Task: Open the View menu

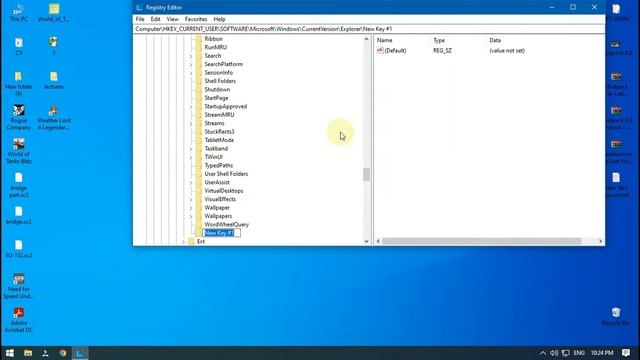Action: (x=172, y=19)
